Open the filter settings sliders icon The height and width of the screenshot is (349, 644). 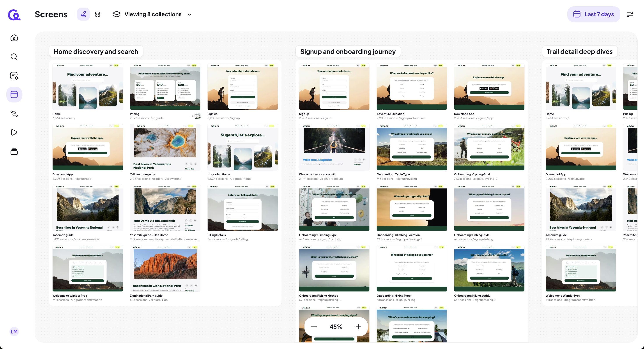[x=630, y=14]
